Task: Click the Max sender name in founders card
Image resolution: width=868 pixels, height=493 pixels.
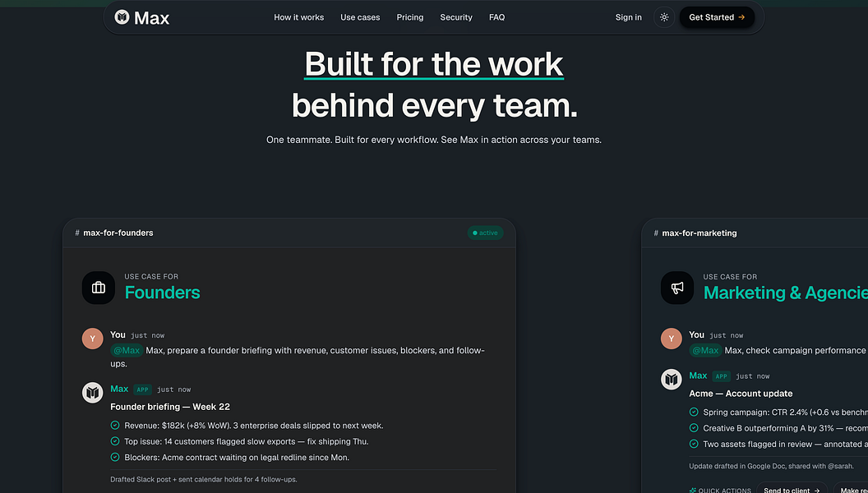Action: coord(119,389)
